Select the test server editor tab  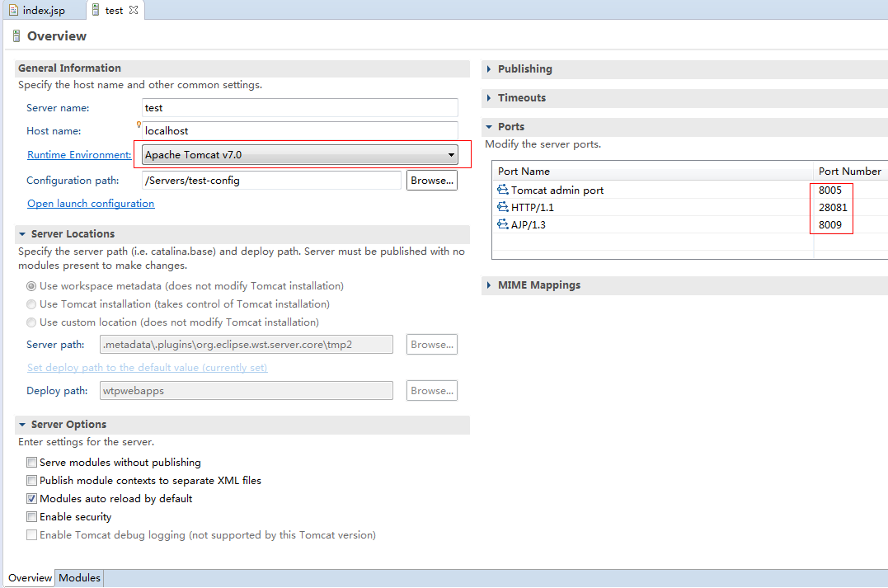114,10
